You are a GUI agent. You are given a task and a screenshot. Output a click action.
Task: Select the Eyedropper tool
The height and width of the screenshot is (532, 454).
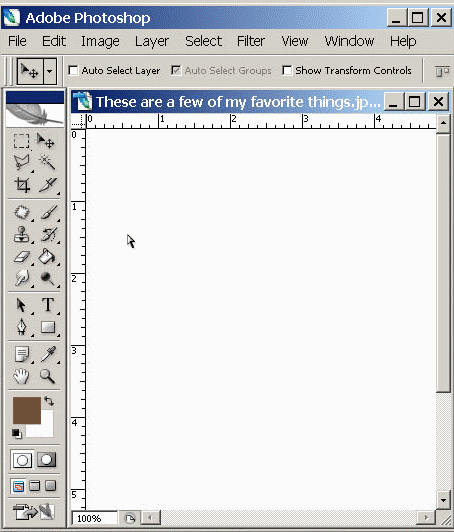[48, 354]
